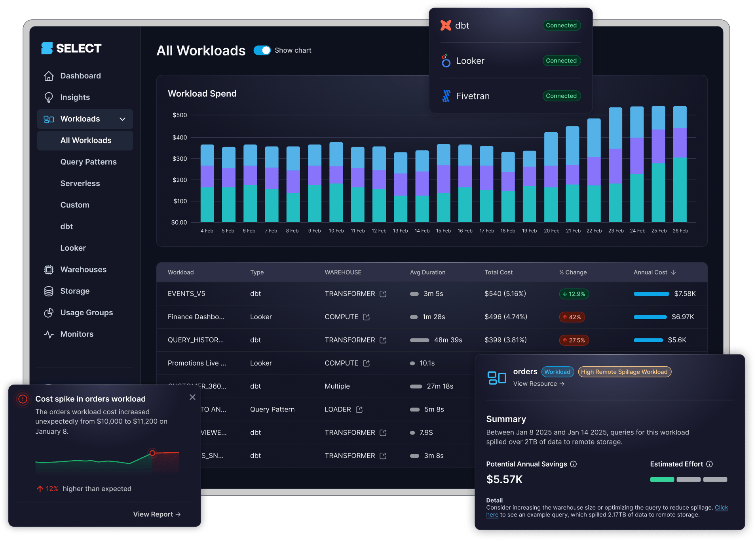Open the Finance Dashbo... workload row
The image size is (756, 541).
pyautogui.click(x=432, y=317)
